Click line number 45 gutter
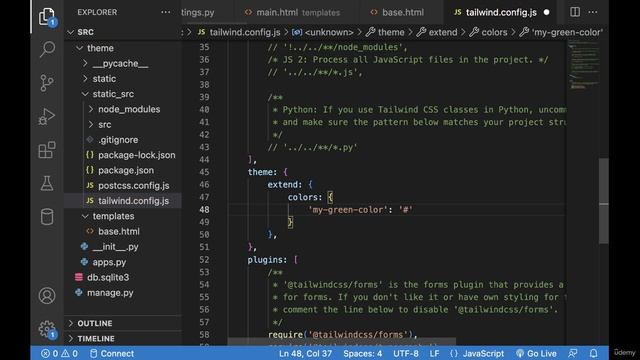The width and height of the screenshot is (640, 360). pyautogui.click(x=204, y=172)
